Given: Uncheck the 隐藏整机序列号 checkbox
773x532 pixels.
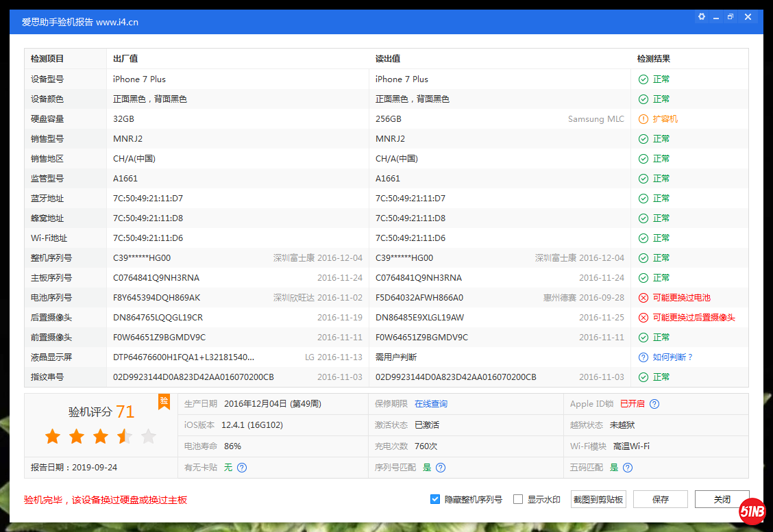Looking at the screenshot, I should 436,499.
